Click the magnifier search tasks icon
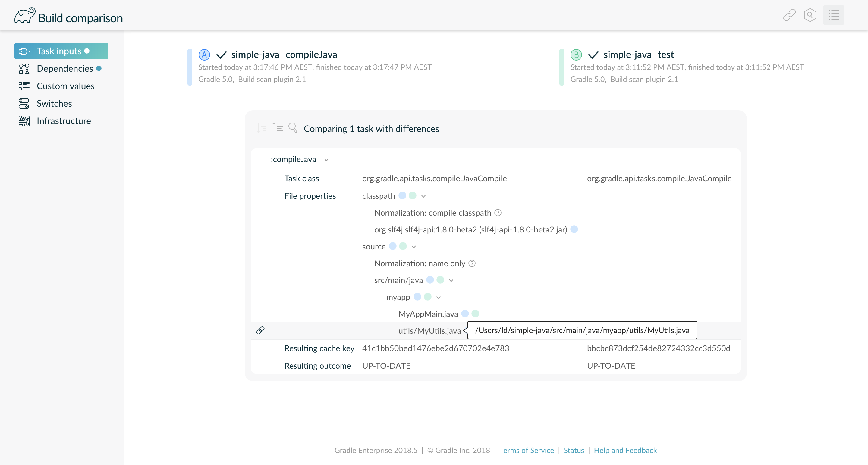Viewport: 868px width, 465px height. [292, 128]
